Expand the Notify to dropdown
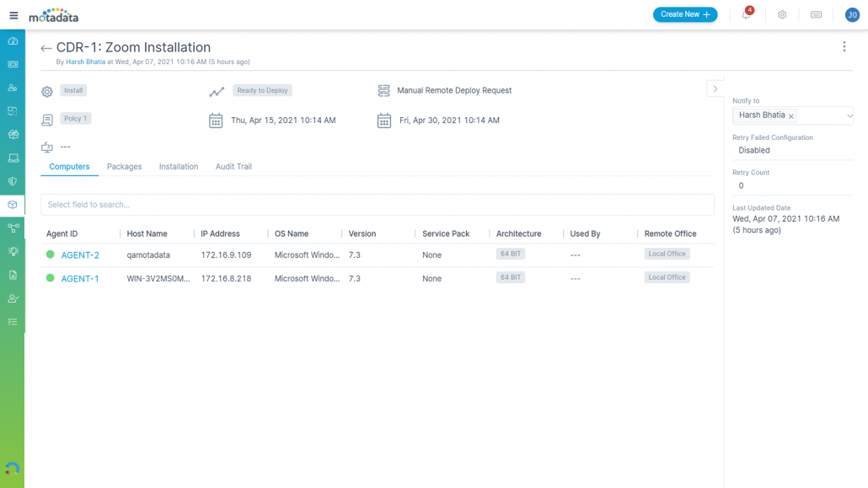The image size is (868, 488). click(x=849, y=115)
